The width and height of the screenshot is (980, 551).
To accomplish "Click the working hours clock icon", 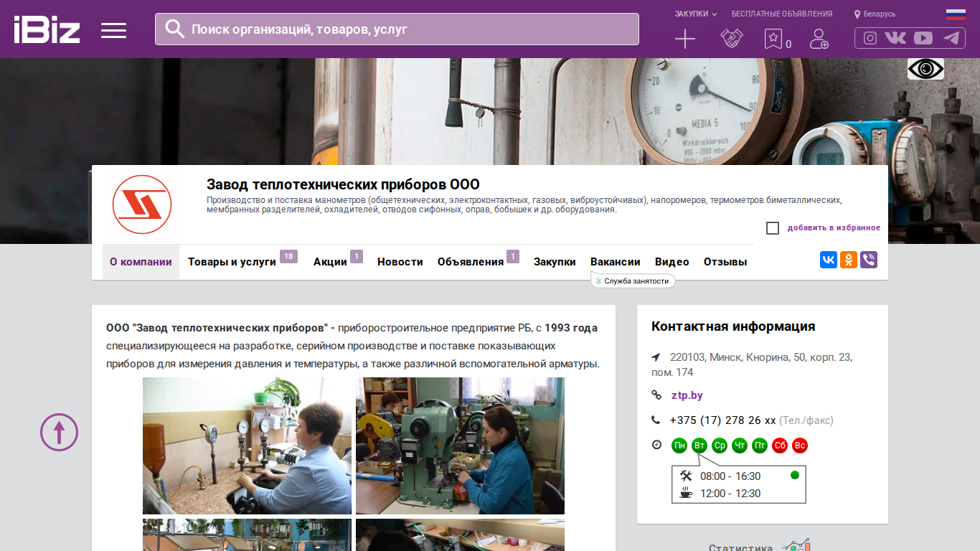I will [656, 445].
